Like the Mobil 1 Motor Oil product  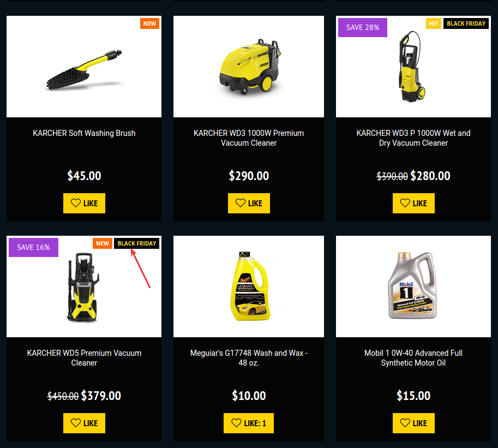[x=413, y=423]
